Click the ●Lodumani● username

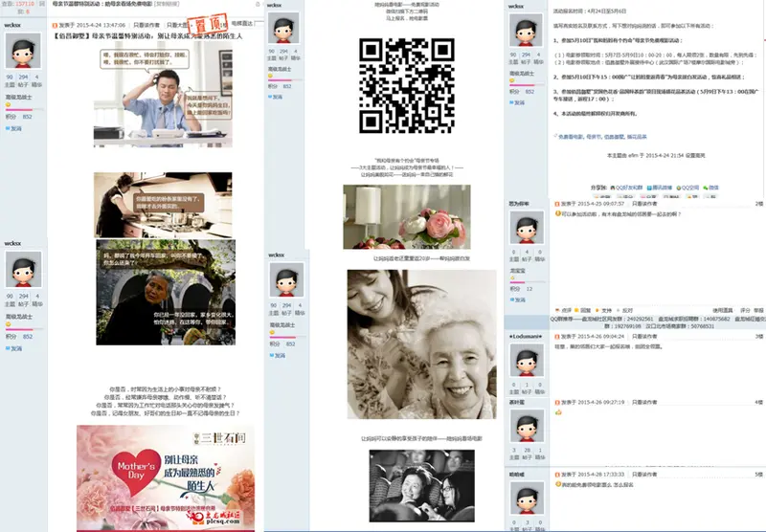click(525, 336)
